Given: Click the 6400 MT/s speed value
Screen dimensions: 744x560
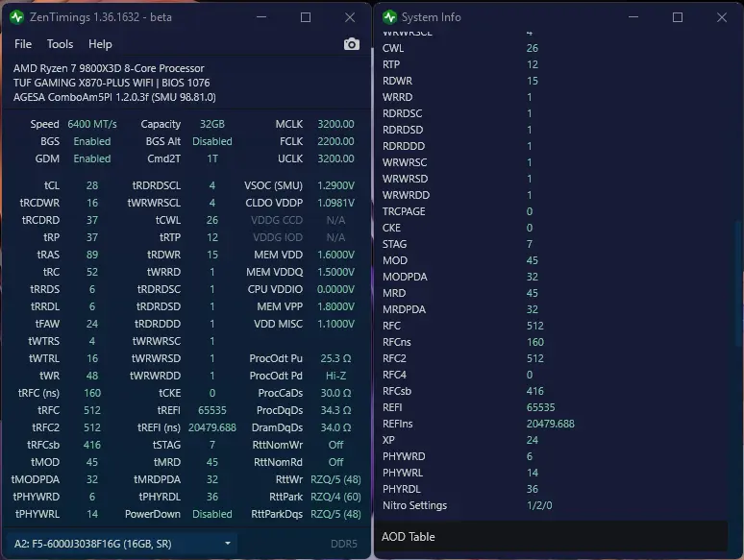Looking at the screenshot, I should click(92, 124).
